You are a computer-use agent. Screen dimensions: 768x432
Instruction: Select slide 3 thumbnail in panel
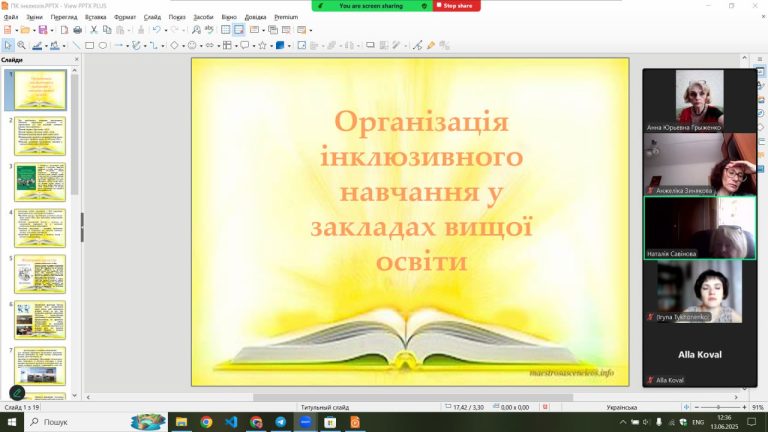pyautogui.click(x=39, y=182)
